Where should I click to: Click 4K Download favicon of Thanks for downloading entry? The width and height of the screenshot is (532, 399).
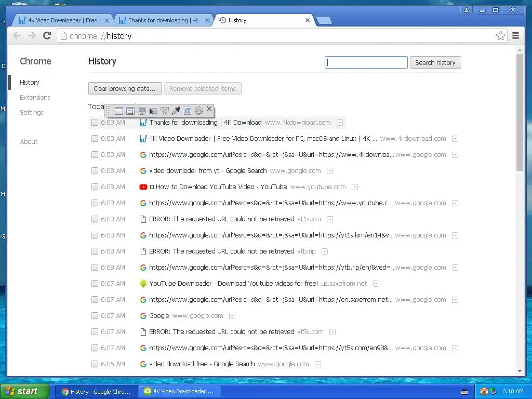143,123
